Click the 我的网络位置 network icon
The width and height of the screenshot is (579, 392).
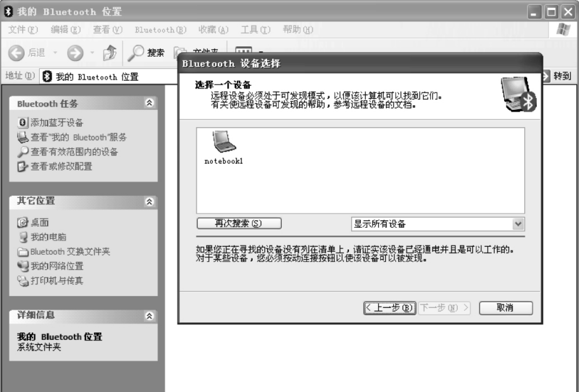[23, 266]
